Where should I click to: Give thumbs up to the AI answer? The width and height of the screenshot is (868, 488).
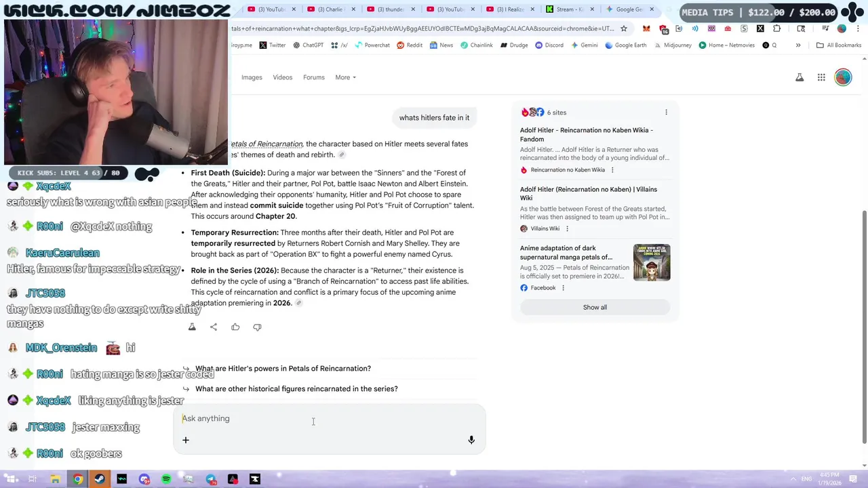tap(235, 327)
